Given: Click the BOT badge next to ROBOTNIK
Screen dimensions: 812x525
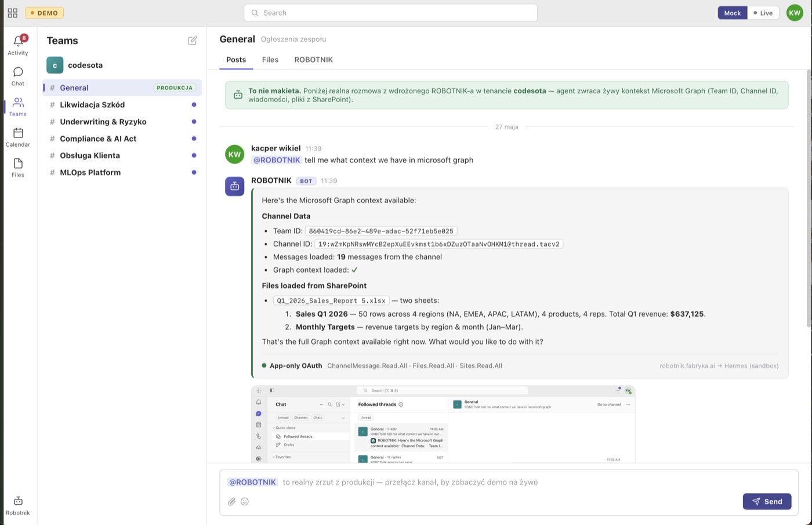Looking at the screenshot, I should pos(306,181).
